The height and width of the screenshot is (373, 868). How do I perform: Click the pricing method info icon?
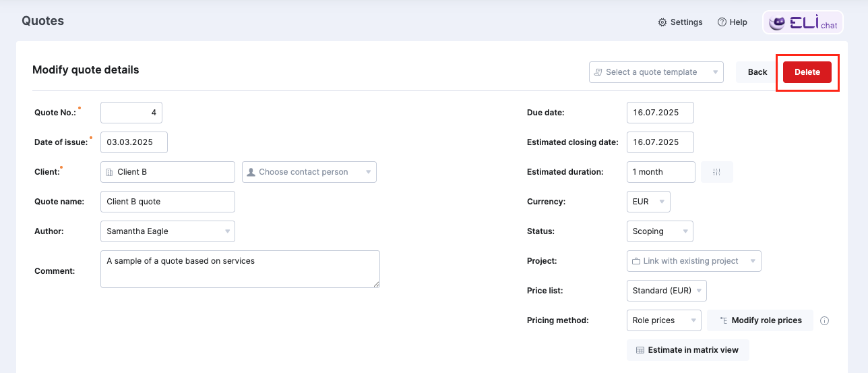[x=824, y=320]
